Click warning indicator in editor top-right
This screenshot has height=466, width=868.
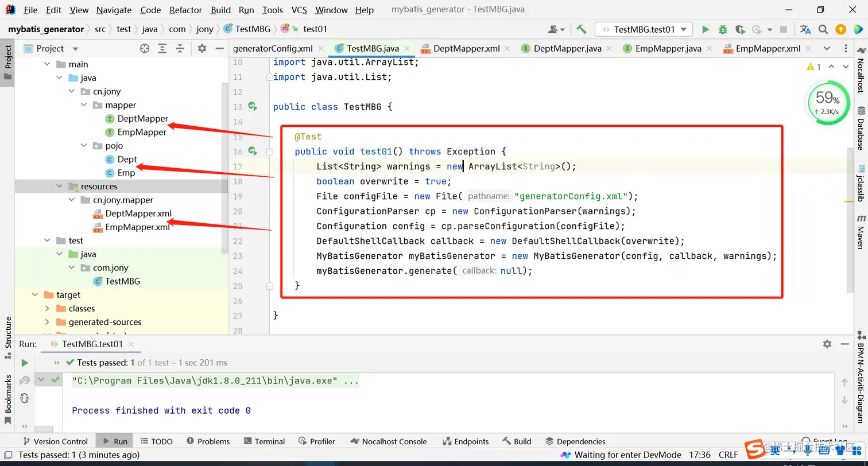click(x=814, y=67)
